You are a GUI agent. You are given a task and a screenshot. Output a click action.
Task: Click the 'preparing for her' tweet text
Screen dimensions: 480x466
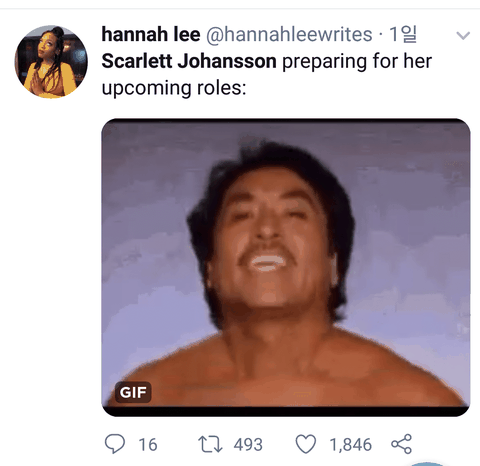pos(357,61)
